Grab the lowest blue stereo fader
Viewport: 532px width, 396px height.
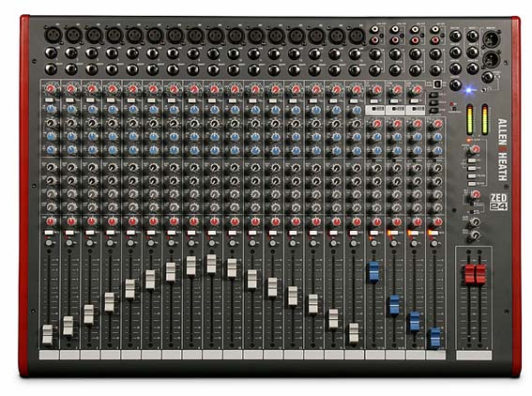435,338
